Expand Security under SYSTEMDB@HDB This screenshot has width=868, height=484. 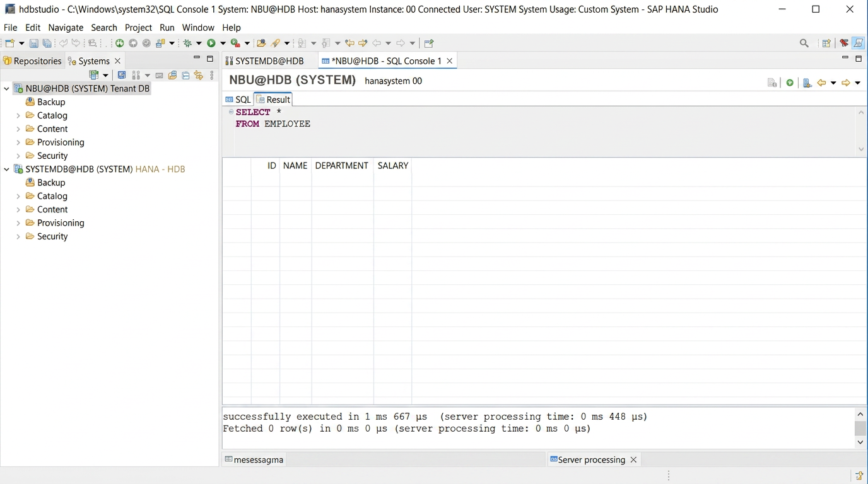[18, 237]
